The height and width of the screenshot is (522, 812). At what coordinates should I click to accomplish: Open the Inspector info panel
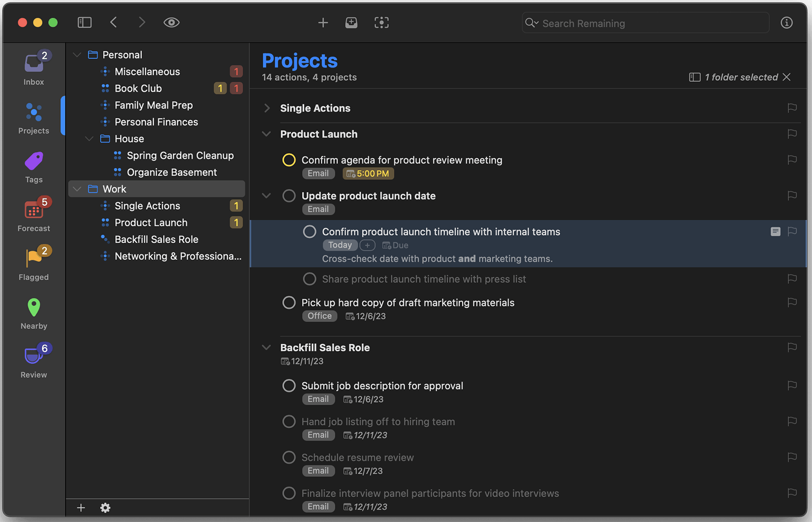(786, 22)
